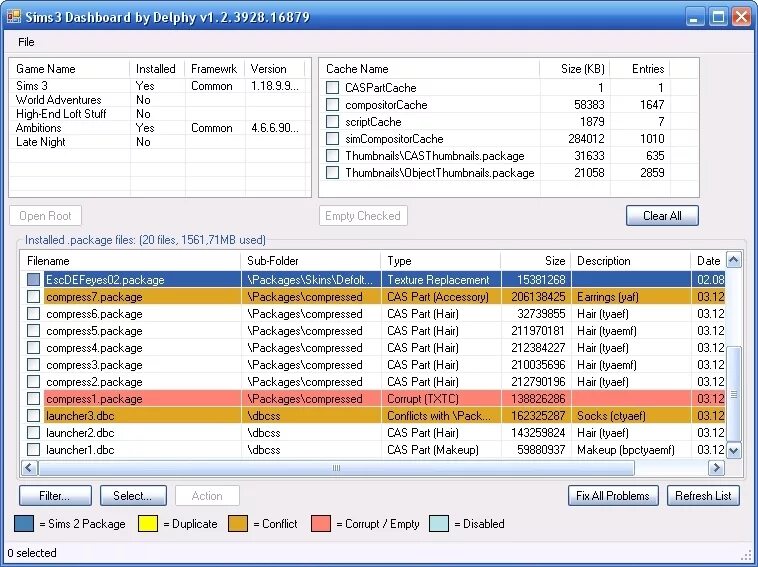Open the Filter... options
Viewport: 758px width, 567px height.
point(55,495)
